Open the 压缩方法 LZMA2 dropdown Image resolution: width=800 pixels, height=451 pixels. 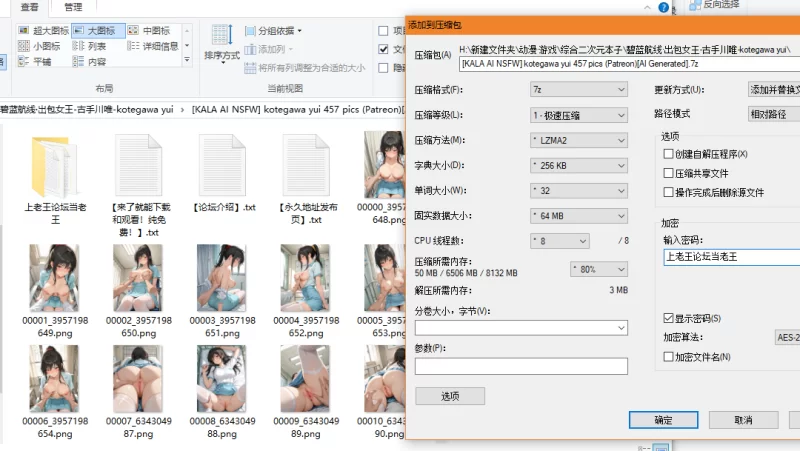coord(579,140)
